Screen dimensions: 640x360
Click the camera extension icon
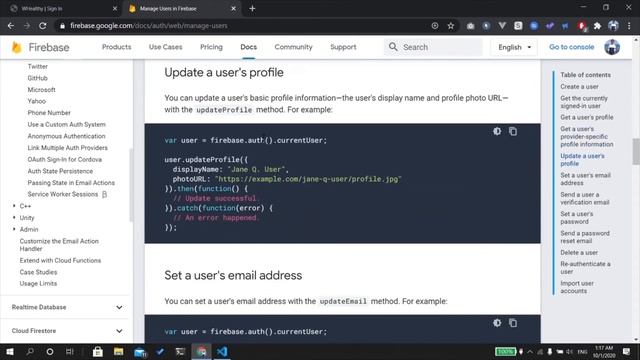470,26
